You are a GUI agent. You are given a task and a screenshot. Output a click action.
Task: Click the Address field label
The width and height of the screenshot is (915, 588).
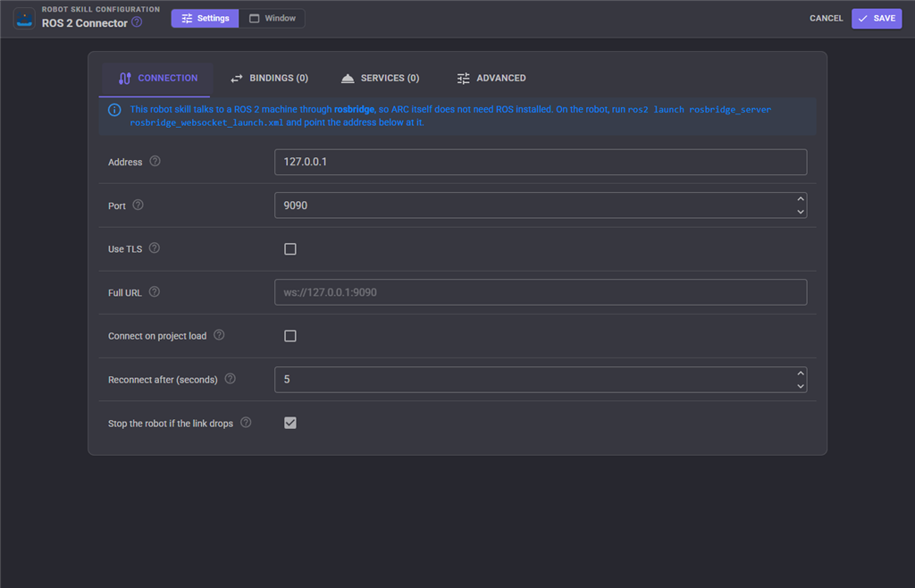point(125,162)
